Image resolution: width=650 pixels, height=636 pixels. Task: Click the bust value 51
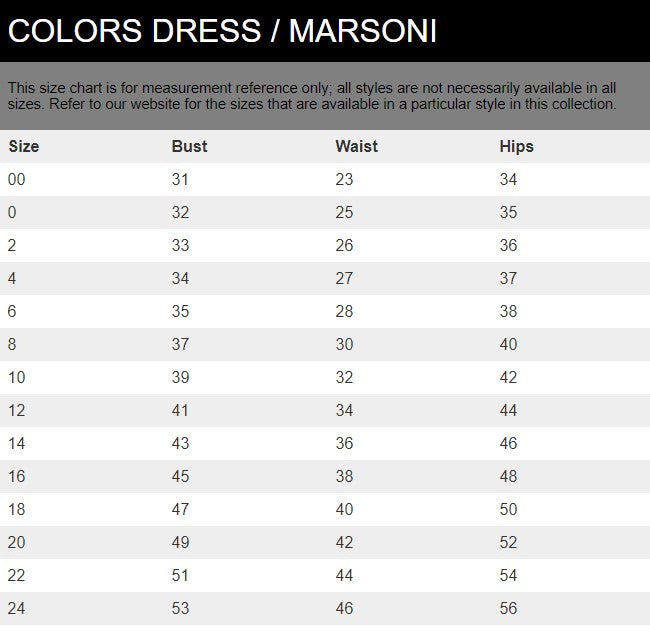(x=180, y=576)
